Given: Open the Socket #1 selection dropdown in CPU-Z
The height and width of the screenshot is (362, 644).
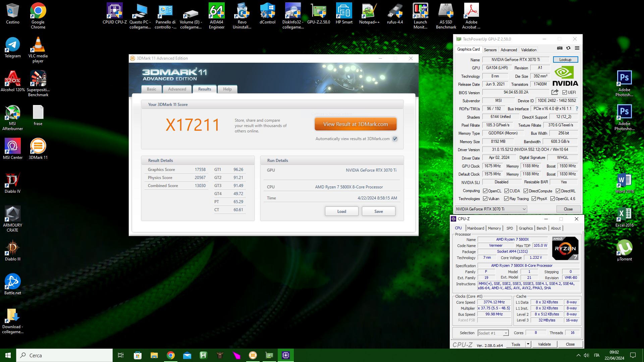Looking at the screenshot, I should coord(493,333).
